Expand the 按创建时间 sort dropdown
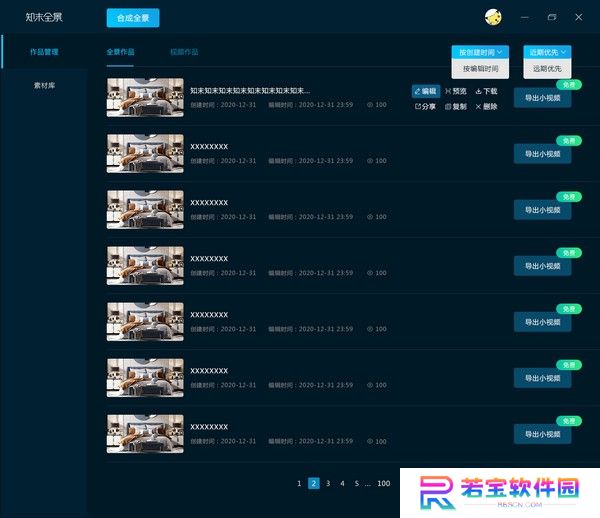This screenshot has height=518, width=600. click(x=480, y=52)
